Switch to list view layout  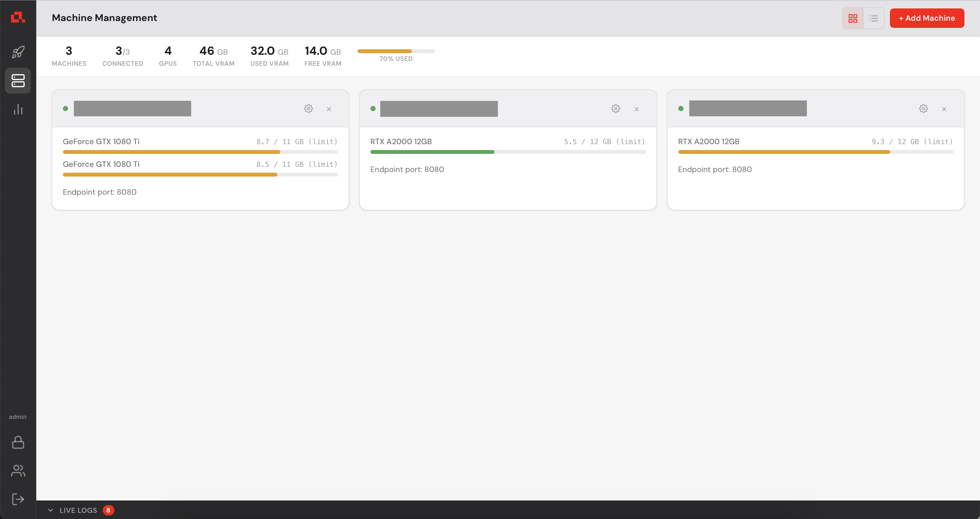click(x=873, y=18)
